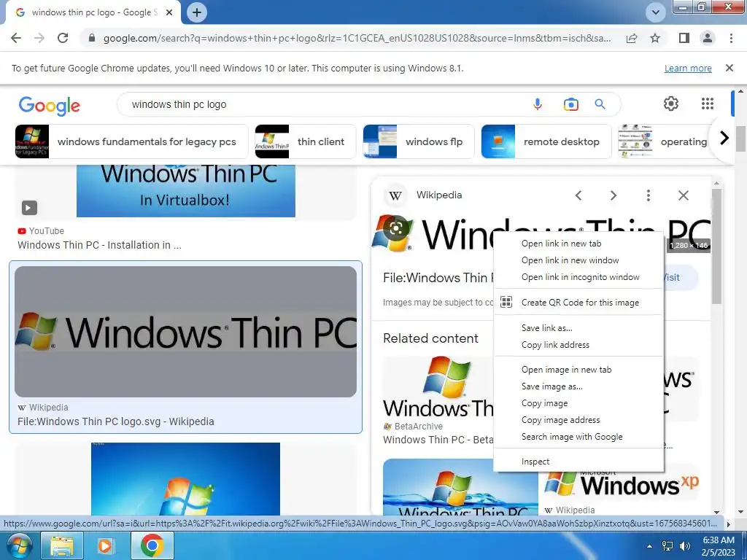This screenshot has height=560, width=747.
Task: Open preview panel more options menu
Action: 648,195
